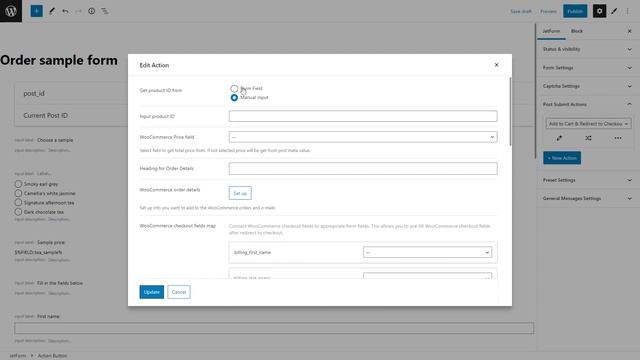Click the Redo arrow icon
This screenshot has height=360, width=640.
[78, 11]
